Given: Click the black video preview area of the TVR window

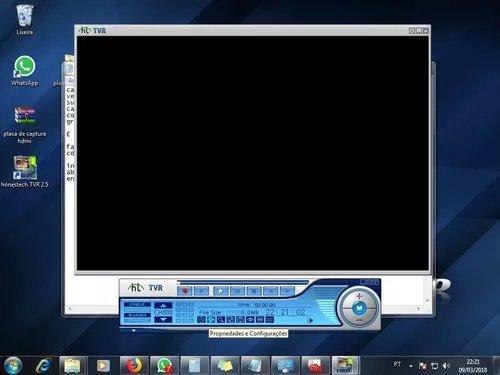Looking at the screenshot, I should pyautogui.click(x=253, y=153).
